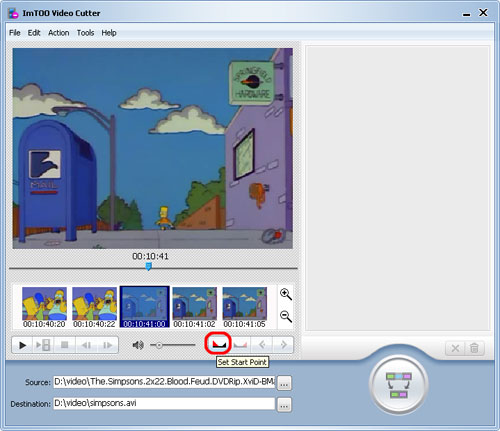Select the thumbnail at 00:10:40:20
Image resolution: width=500 pixels, height=431 pixels.
pyautogui.click(x=44, y=307)
